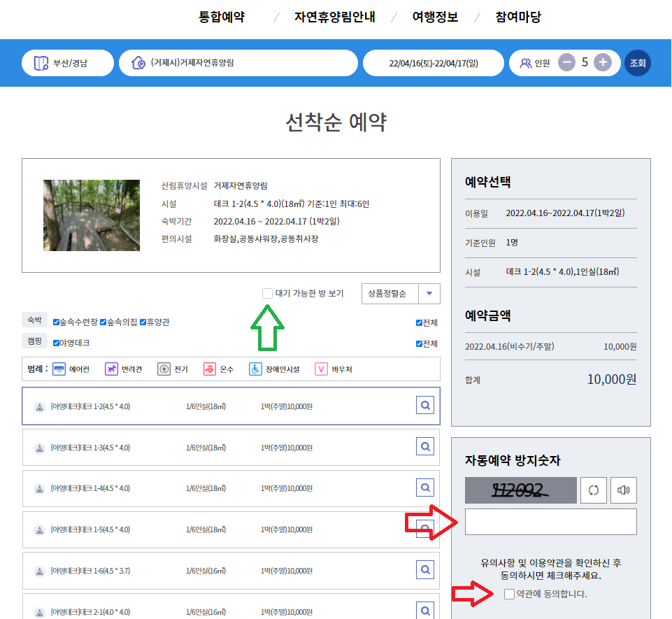This screenshot has height=619, width=672.
Task: Play captcha audio with speaker icon
Action: click(624, 490)
